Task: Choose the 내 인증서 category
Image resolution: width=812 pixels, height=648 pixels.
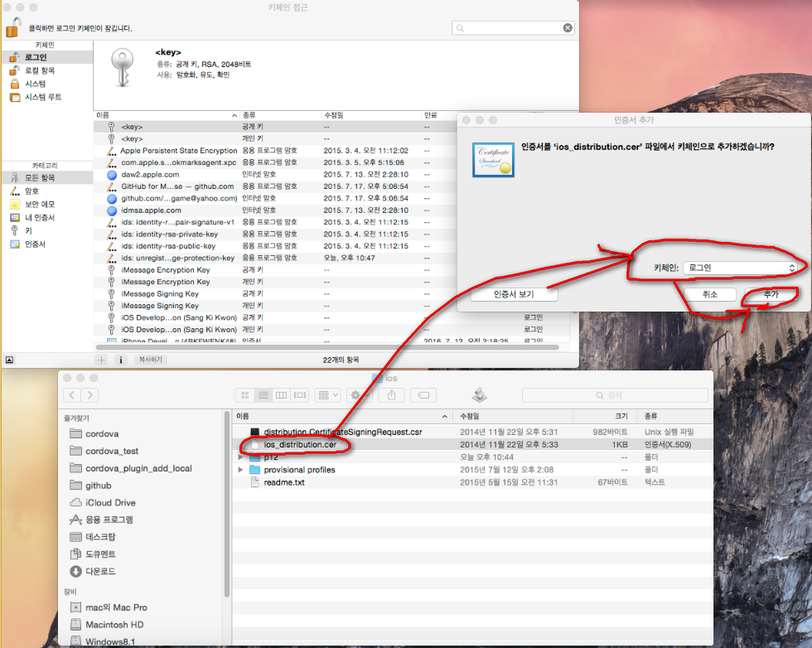Action: click(47, 218)
